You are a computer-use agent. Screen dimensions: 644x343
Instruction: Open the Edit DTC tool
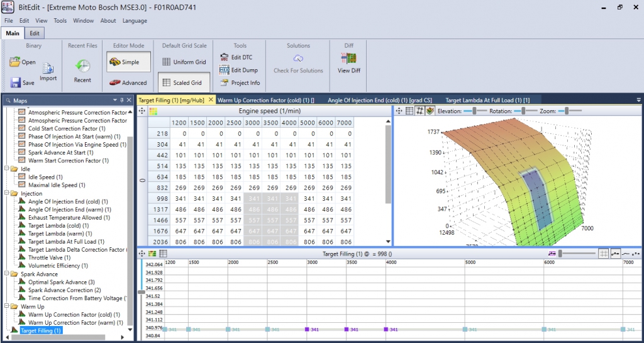pos(236,57)
